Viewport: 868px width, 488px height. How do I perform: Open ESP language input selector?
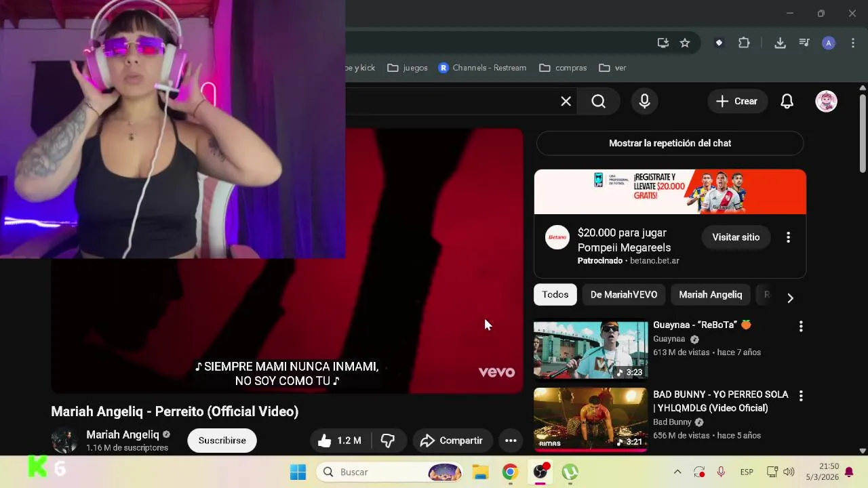tap(747, 472)
